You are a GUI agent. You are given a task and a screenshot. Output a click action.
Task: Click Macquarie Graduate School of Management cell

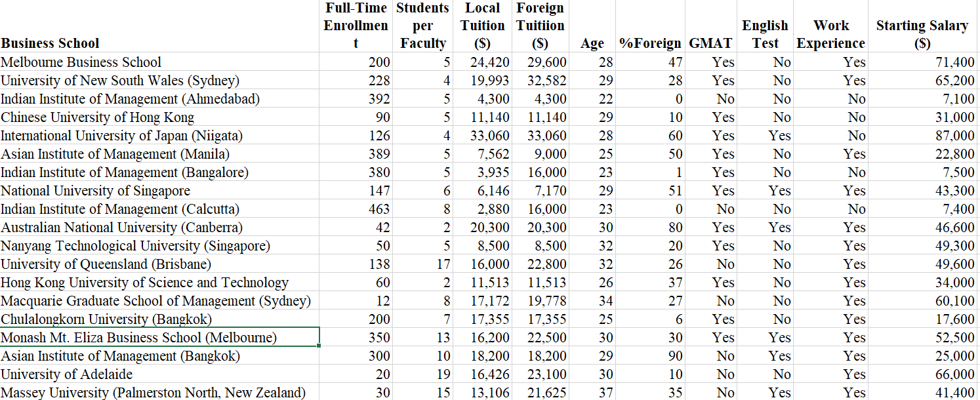[160, 301]
